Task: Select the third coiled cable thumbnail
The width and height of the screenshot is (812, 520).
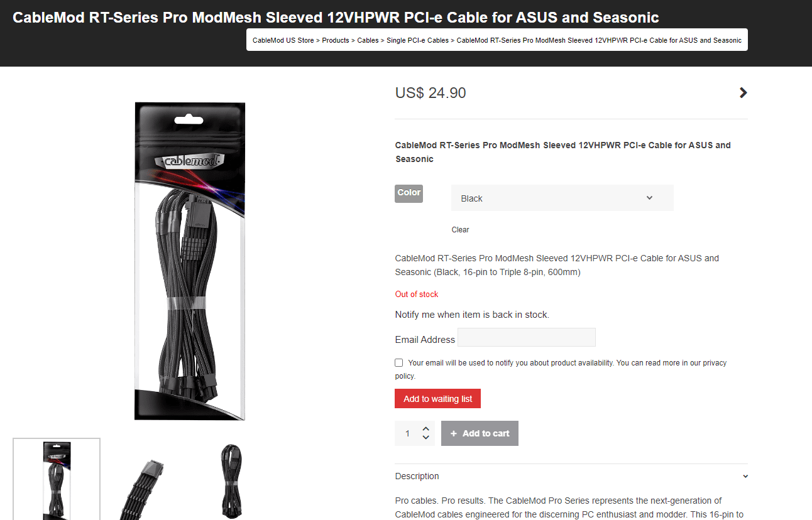Action: 231,479
